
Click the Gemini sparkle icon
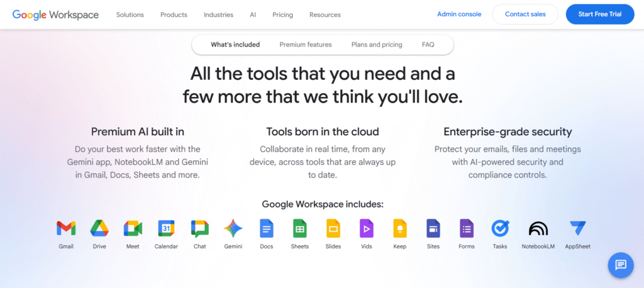tap(233, 228)
